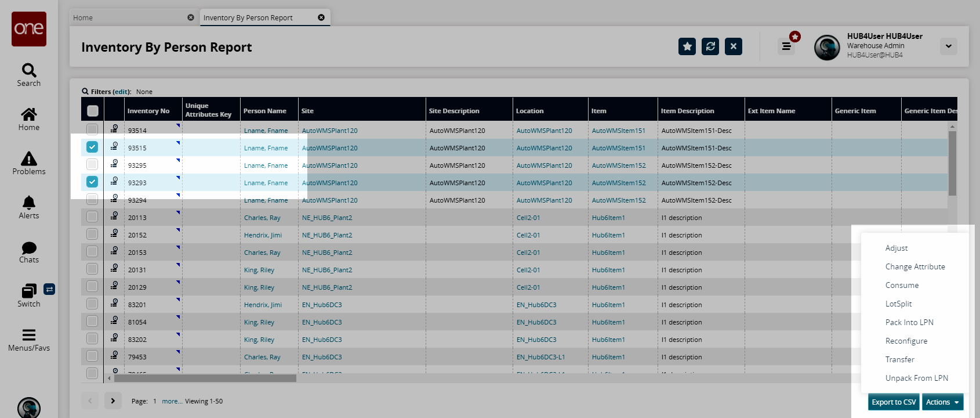This screenshot has width=980, height=418.
Task: Check the checkbox for inventory 93295
Action: tap(92, 165)
